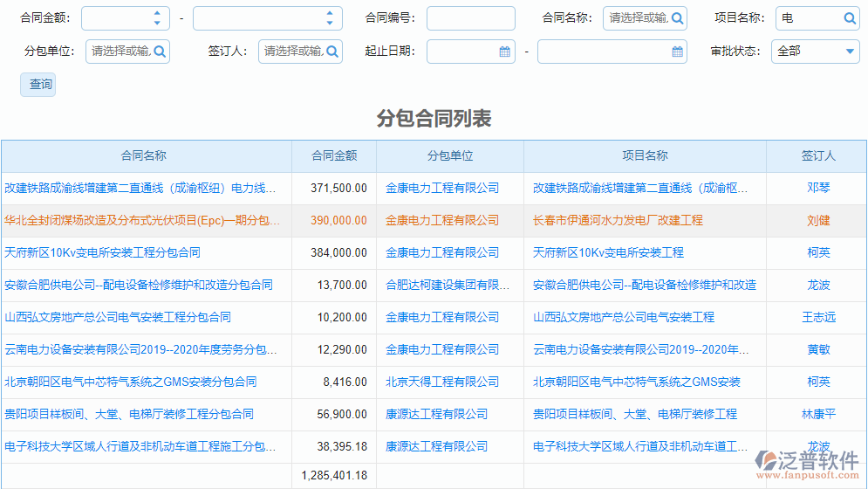
Task: Open contract 天府新区10Kv变电所安装工程分包合同
Action: pos(102,253)
